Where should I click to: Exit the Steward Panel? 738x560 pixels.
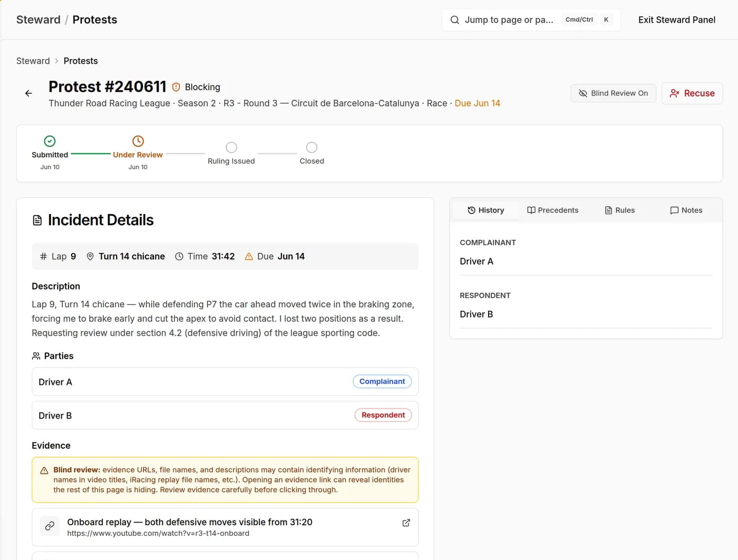pyautogui.click(x=677, y=20)
